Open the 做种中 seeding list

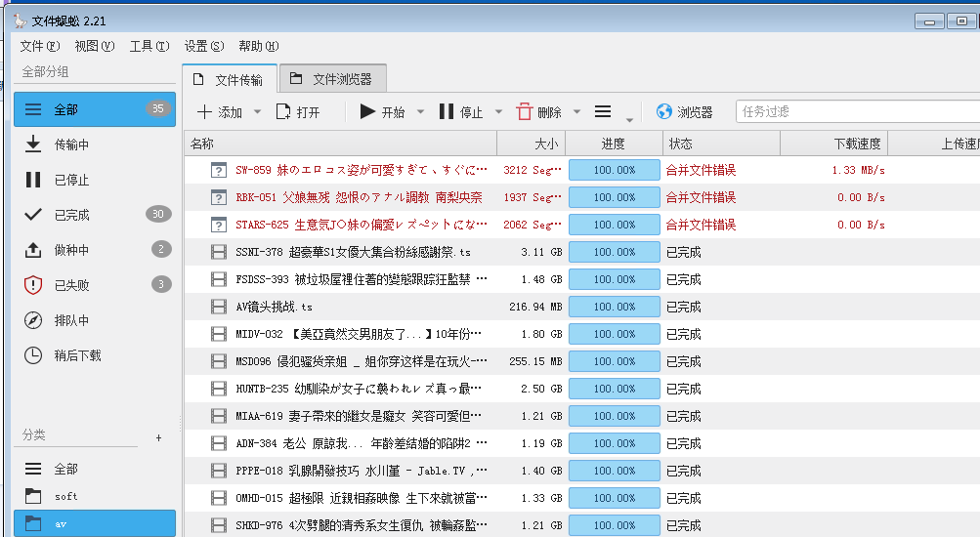(95, 250)
